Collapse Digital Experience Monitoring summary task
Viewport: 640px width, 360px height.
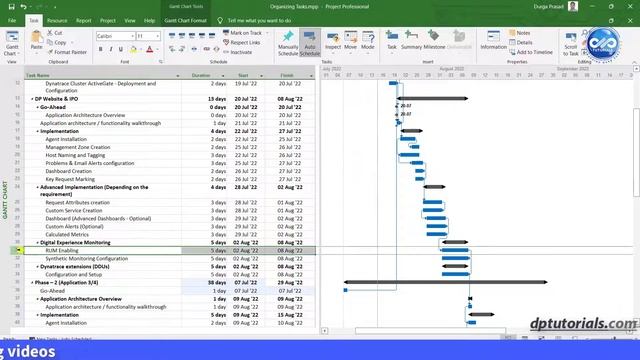pyautogui.click(x=38, y=243)
